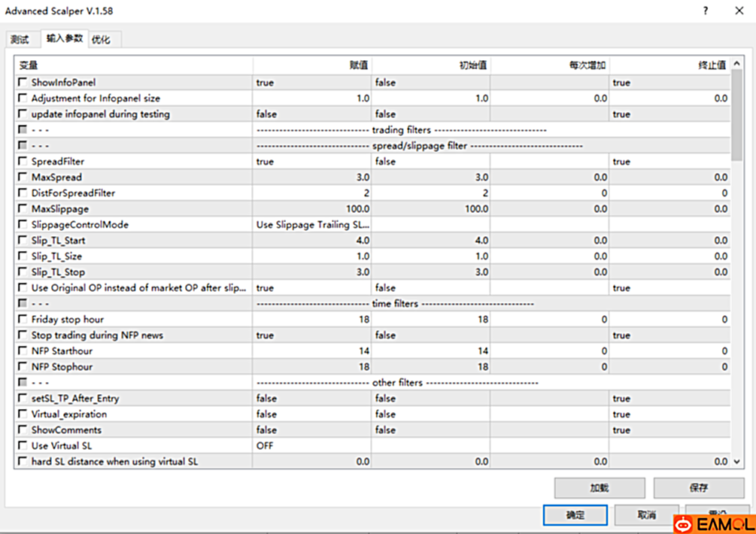Tick the Use Virtual SL checkbox
756x534 pixels.
[23, 446]
